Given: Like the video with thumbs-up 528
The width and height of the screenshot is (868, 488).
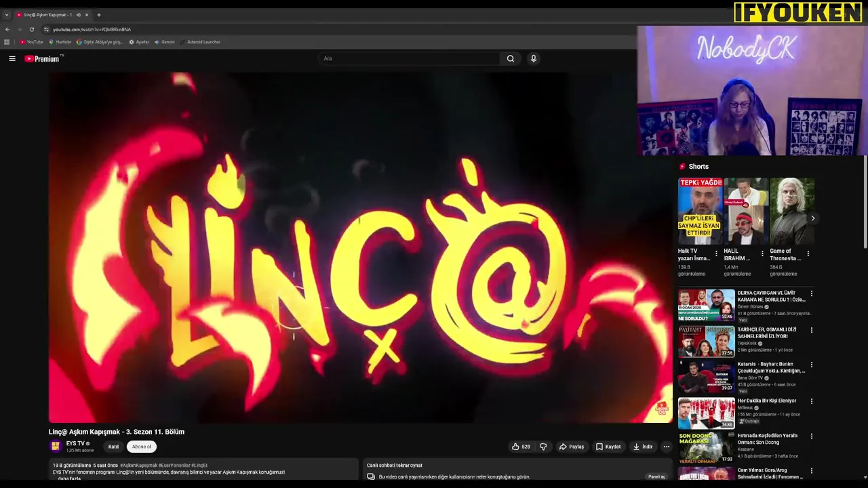Looking at the screenshot, I should 521,447.
